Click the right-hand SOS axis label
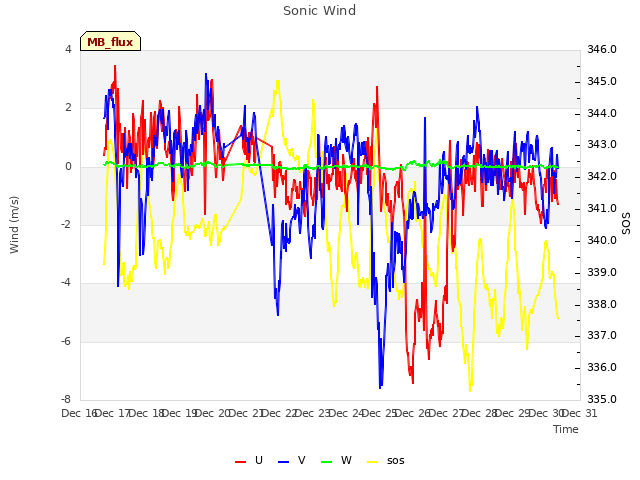Screen dimensions: 640x480 tap(626, 224)
